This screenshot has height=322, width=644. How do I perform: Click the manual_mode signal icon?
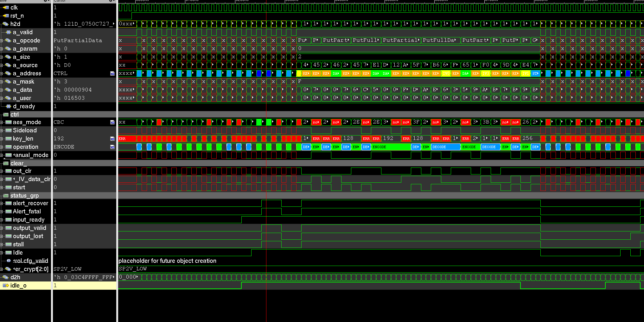coord(9,155)
